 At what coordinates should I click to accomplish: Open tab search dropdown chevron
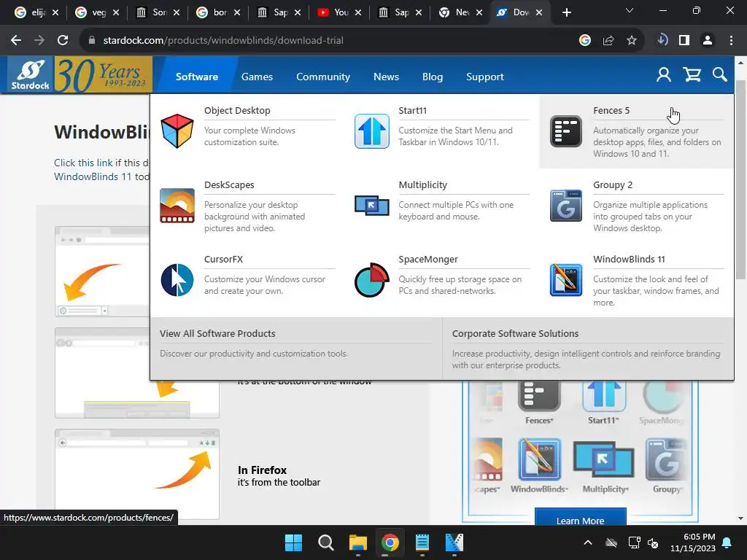[630, 10]
